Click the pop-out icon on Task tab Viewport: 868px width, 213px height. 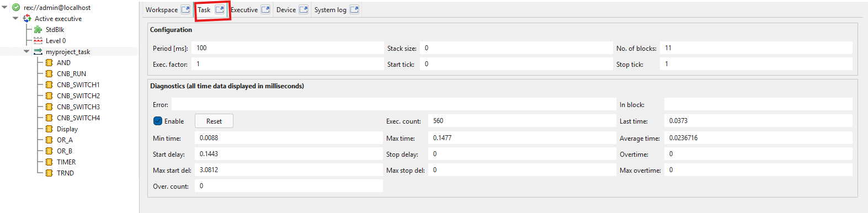220,10
